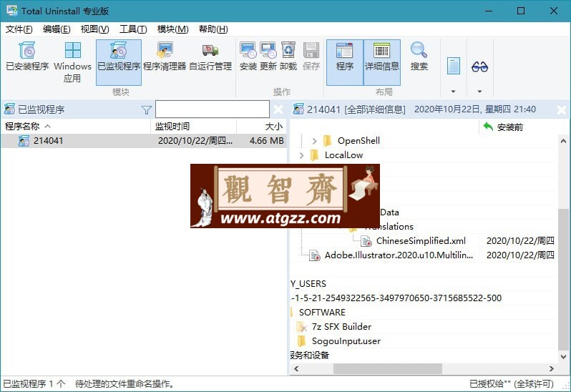Screen dimensions: 571x392
Task: Click the SogouInput.user folder icon
Action: click(x=301, y=341)
